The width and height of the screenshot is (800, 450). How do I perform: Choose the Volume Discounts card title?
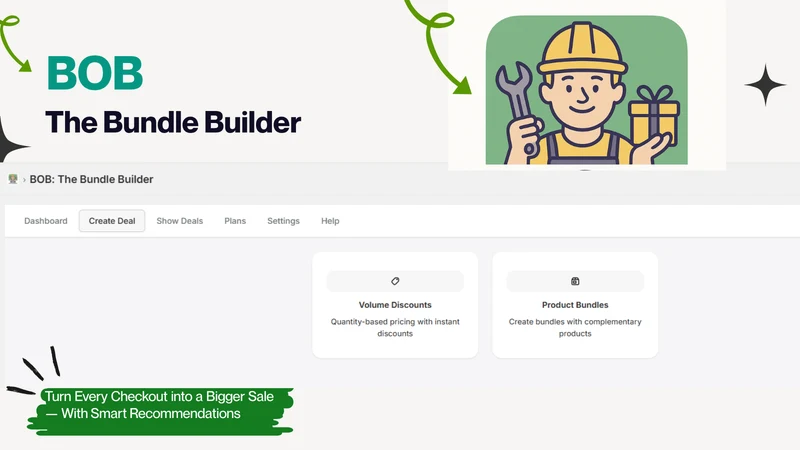(395, 305)
